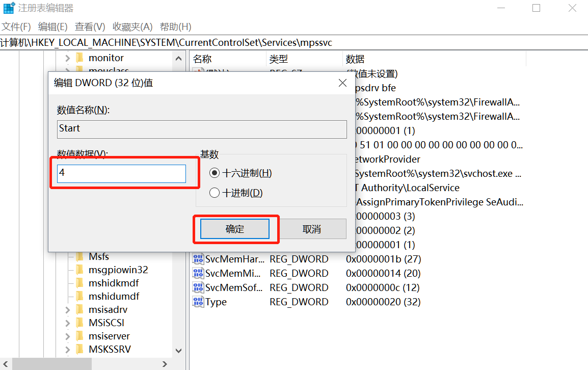The width and height of the screenshot is (588, 370).
Task: Select the 十进制(D) radio button
Action: 214,192
